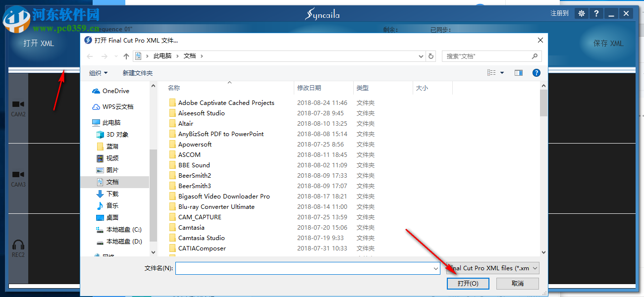Select Camtasia Studio folder
The height and width of the screenshot is (297, 644).
pyautogui.click(x=197, y=238)
